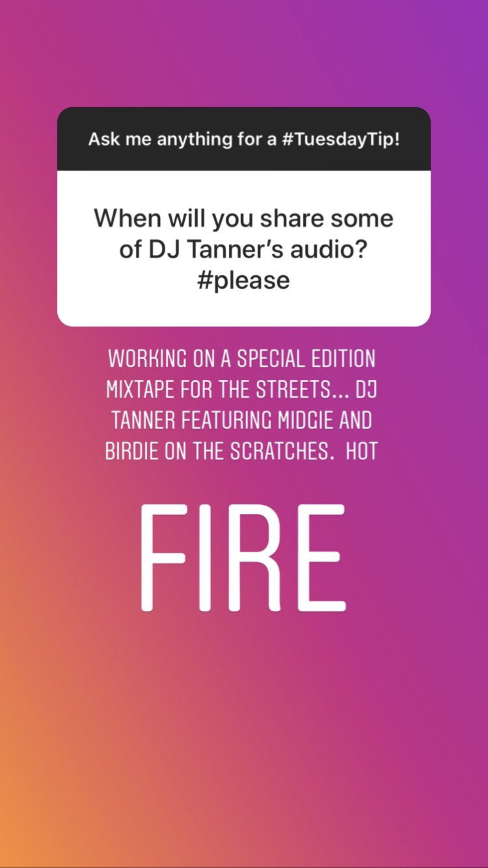Image resolution: width=488 pixels, height=868 pixels.
Task: Open the #please hashtag
Action: coord(244,281)
